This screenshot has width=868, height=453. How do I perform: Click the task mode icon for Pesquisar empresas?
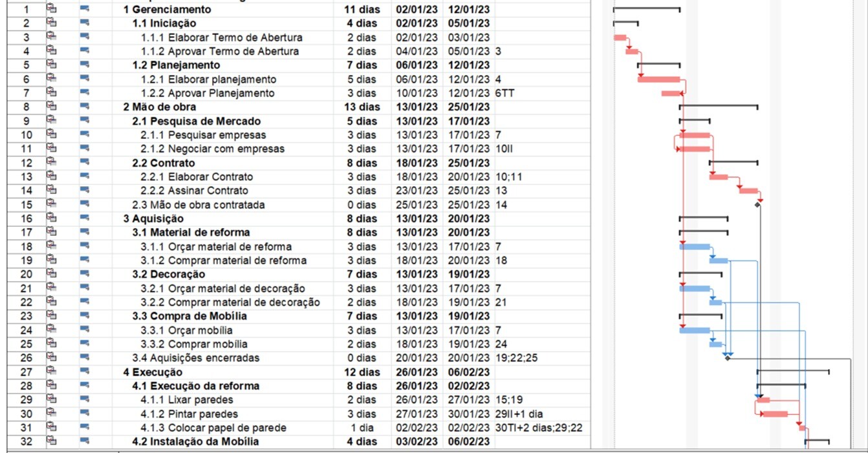[85, 135]
